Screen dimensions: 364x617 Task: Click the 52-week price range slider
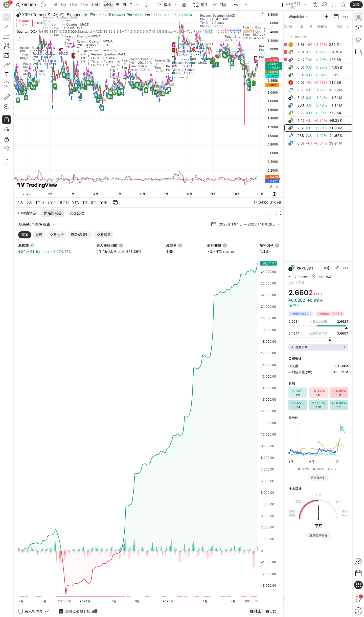tap(318, 337)
